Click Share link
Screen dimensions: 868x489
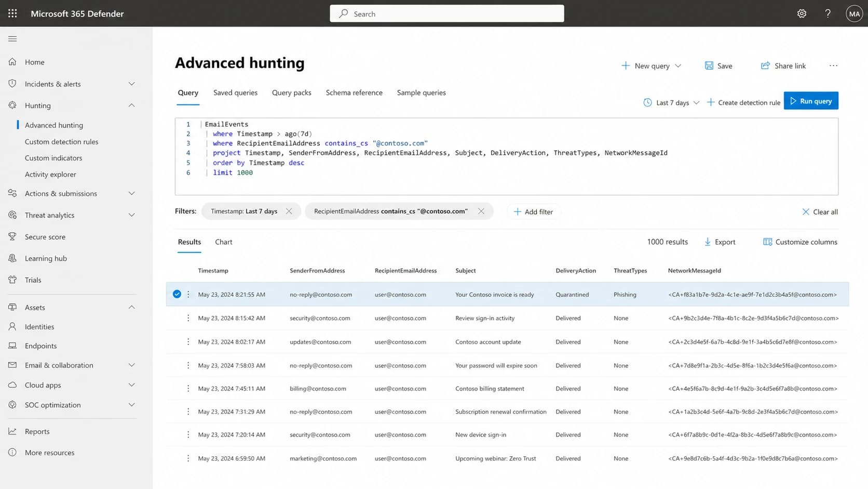pos(783,66)
